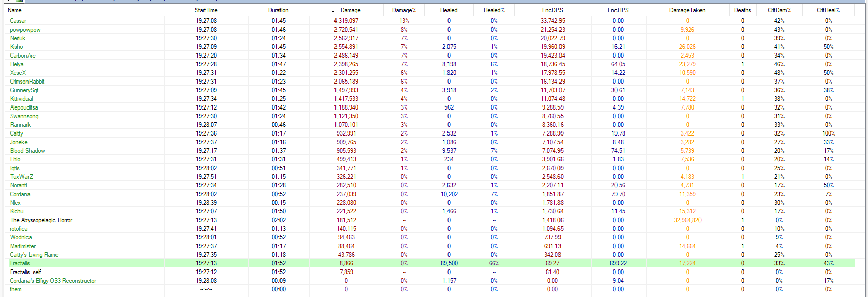Click the descending sort arrow on Damage column
The height and width of the screenshot is (297, 868).
tap(333, 11)
